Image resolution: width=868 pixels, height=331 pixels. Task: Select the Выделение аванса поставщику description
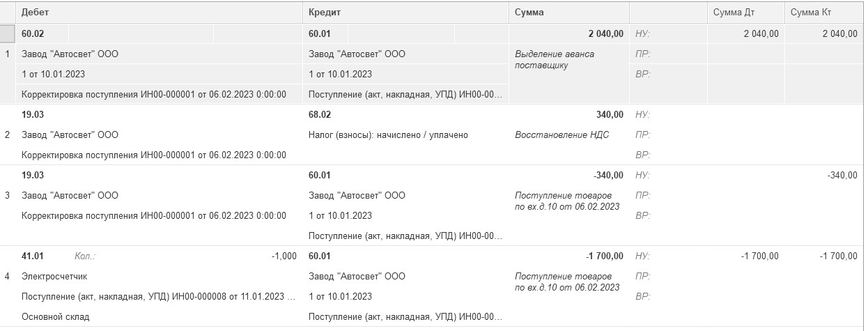[x=555, y=59]
